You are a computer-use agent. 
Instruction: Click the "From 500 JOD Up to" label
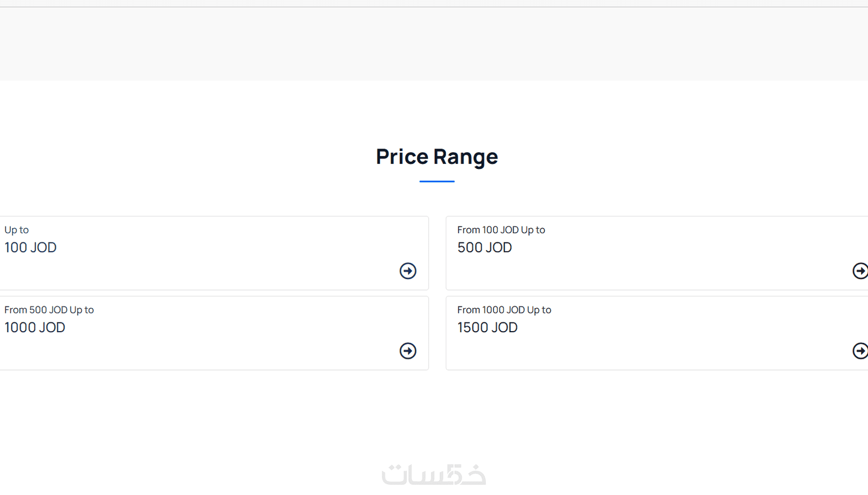click(49, 310)
